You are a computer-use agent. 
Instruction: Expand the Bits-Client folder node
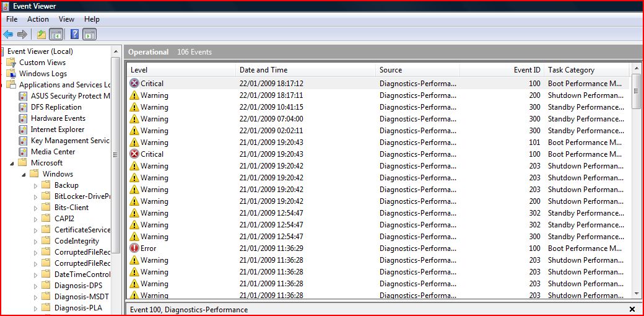(x=35, y=208)
